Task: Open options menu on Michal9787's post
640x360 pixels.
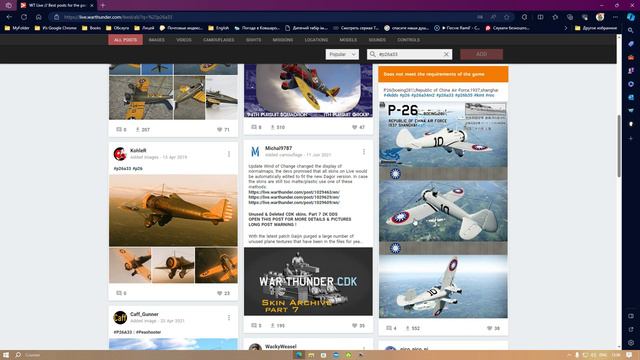Action: click(x=364, y=152)
